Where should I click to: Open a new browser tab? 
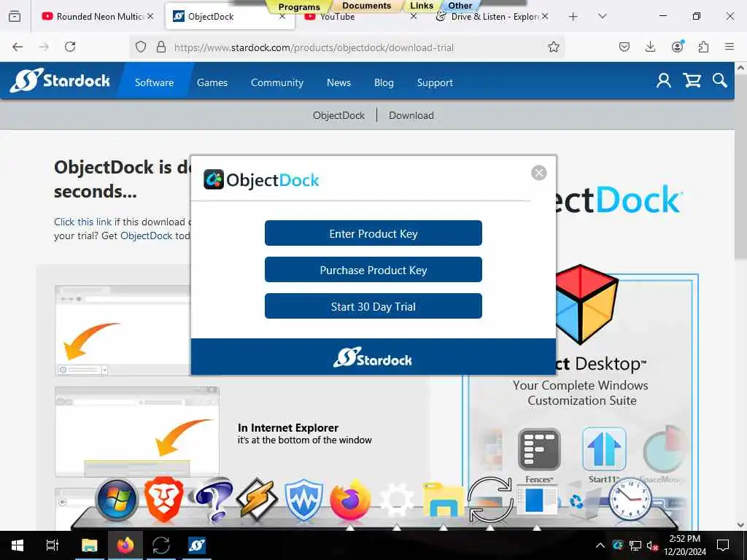pyautogui.click(x=573, y=17)
